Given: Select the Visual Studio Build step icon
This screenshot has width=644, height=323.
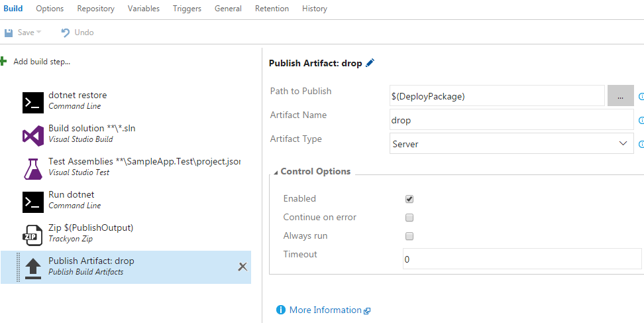Looking at the screenshot, I should point(33,135).
